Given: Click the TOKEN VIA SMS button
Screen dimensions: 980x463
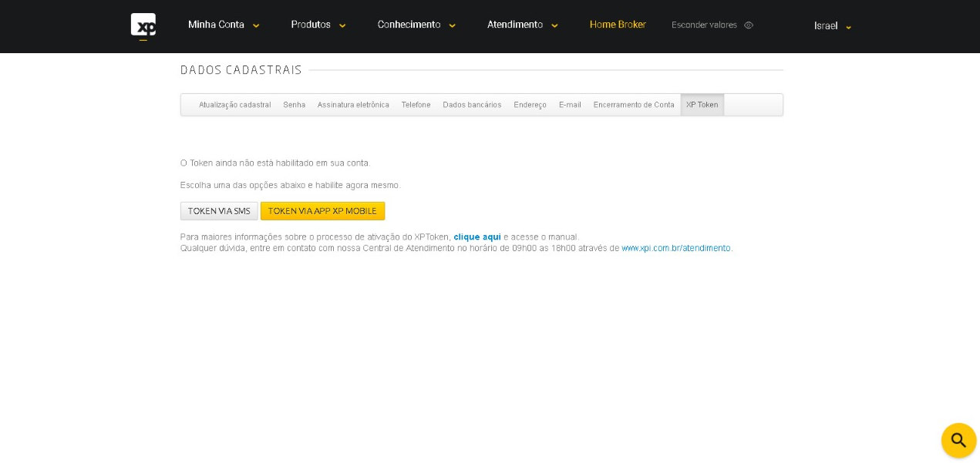Looking at the screenshot, I should coord(219,211).
